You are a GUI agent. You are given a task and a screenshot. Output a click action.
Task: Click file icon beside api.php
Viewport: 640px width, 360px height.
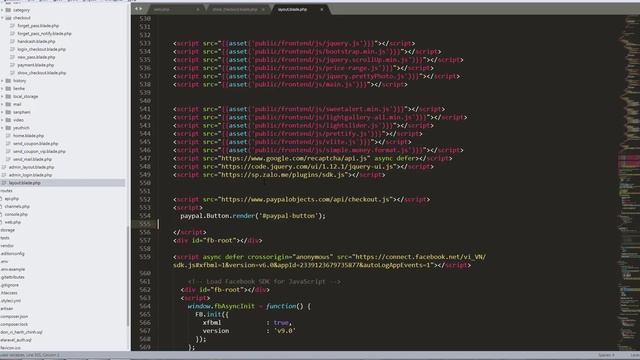point(2,199)
